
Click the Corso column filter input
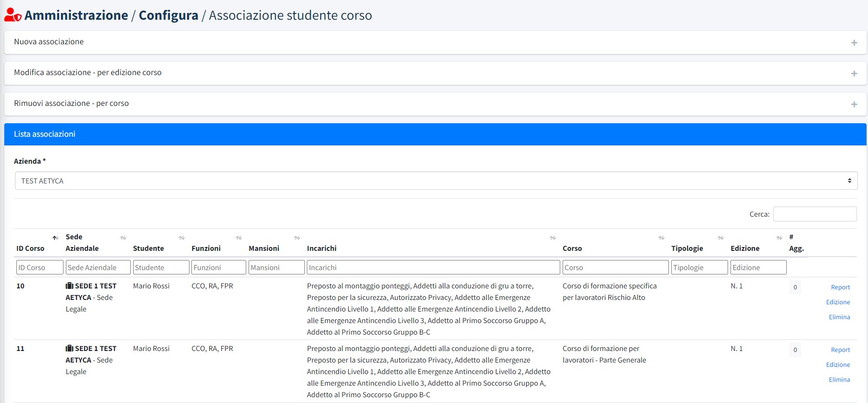coord(615,268)
